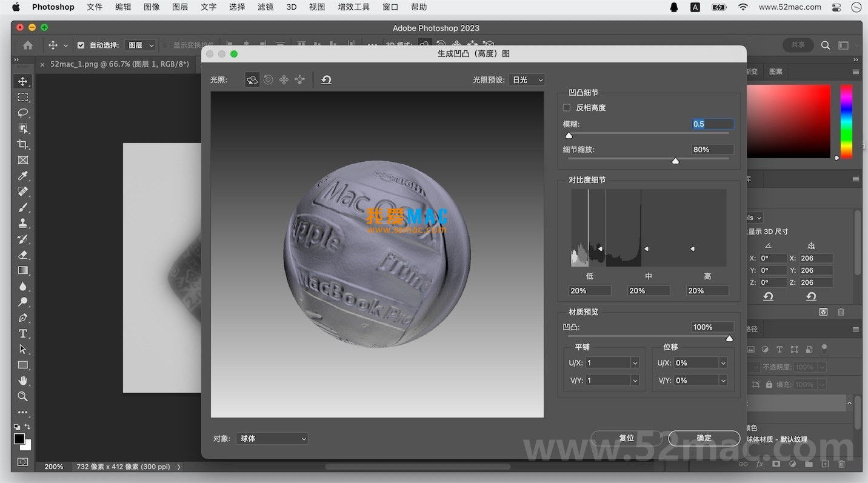Screen dimensions: 868x483
Task: Click the roll light icon in dialog
Action: click(268, 79)
